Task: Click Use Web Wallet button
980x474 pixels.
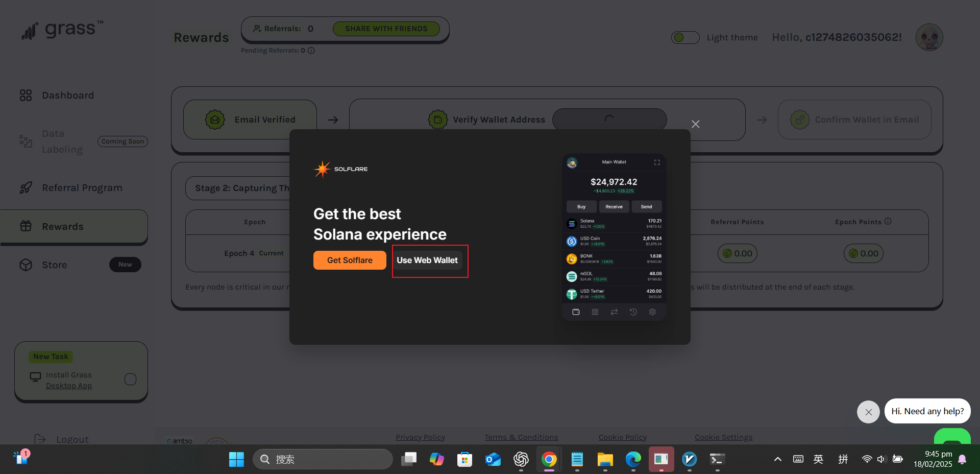Action: [427, 260]
